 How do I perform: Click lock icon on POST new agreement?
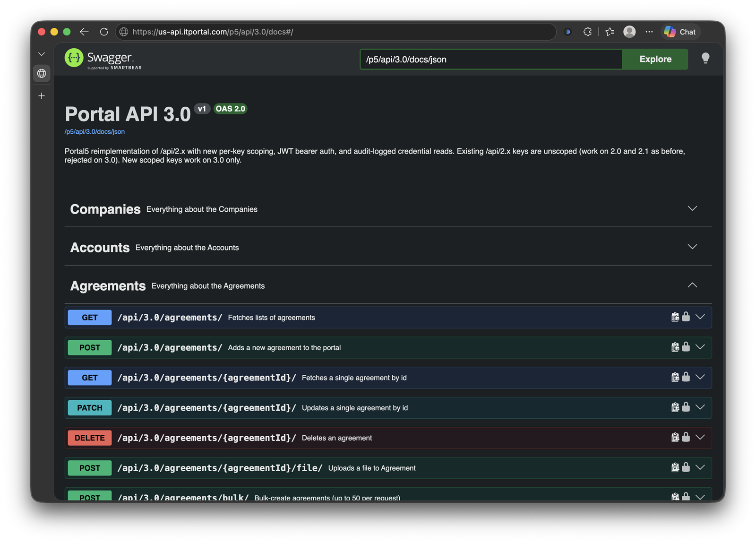click(x=686, y=347)
